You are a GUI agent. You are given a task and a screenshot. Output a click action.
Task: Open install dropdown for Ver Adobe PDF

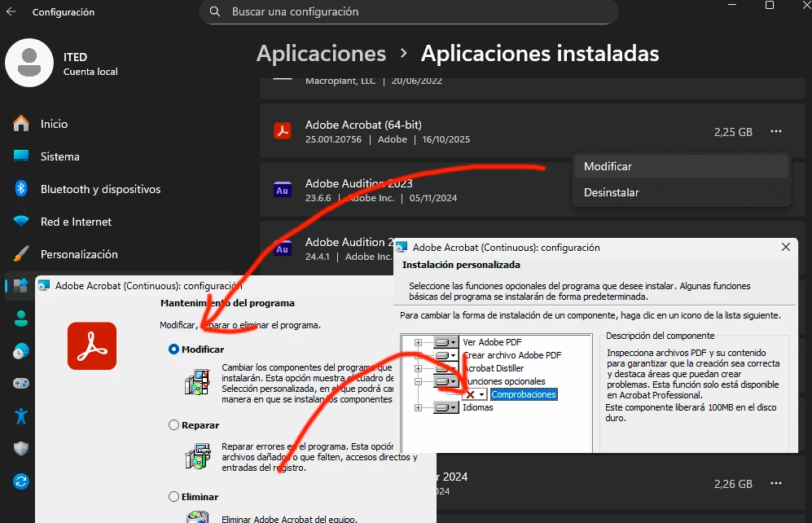446,342
